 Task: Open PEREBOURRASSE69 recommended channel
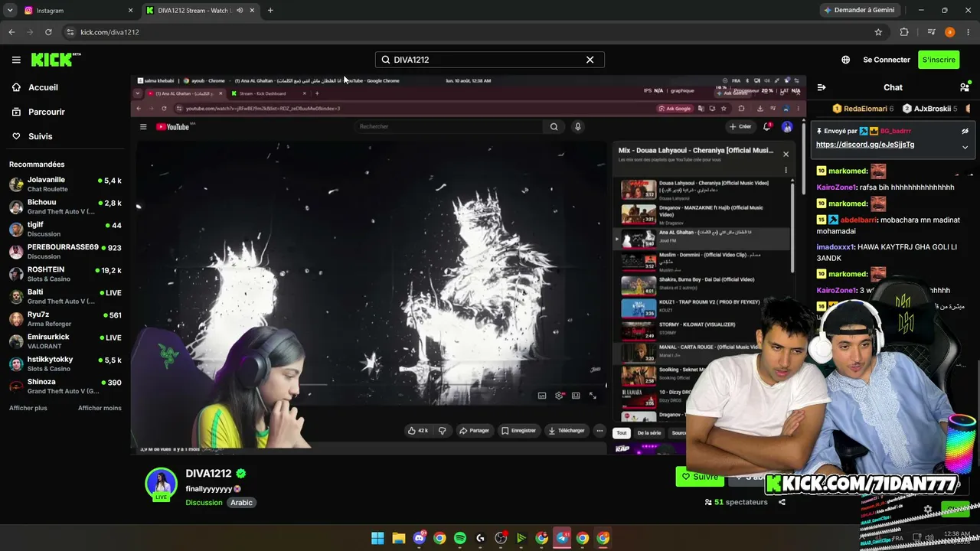pos(65,252)
